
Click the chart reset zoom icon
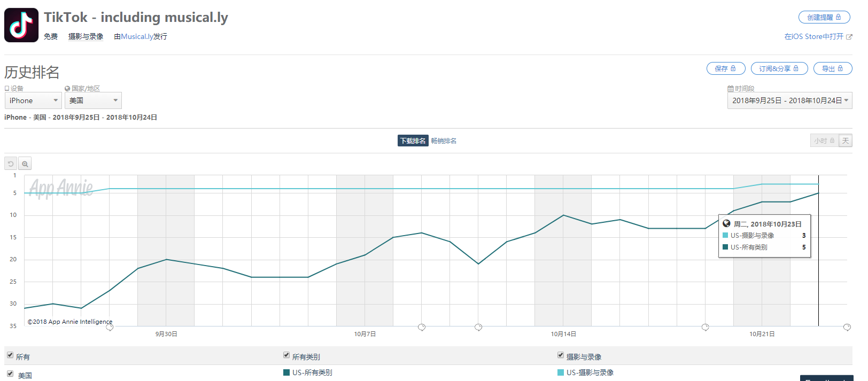point(11,164)
